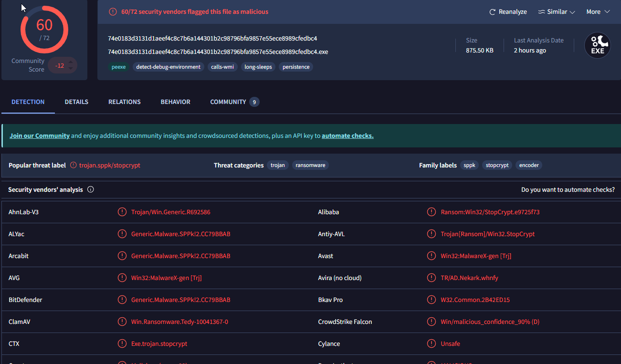Follow the Join our Community link
Screen dimensions: 621x364
[40, 136]
